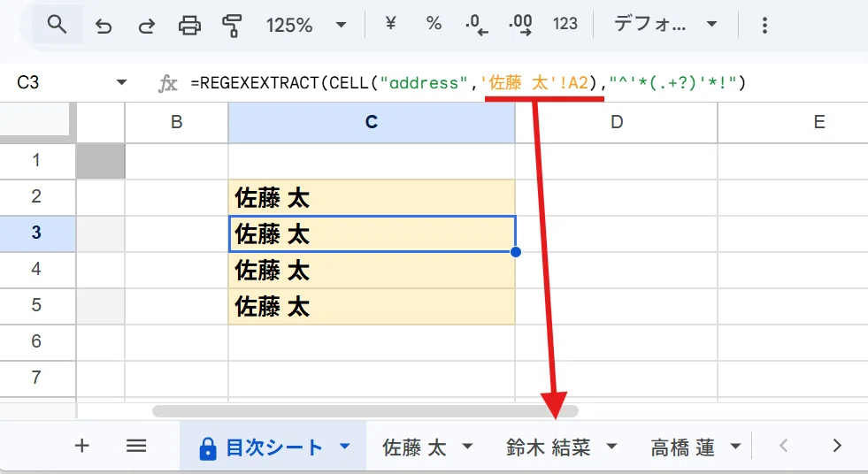Add a new sheet with plus
The image size is (868, 474).
click(x=82, y=446)
